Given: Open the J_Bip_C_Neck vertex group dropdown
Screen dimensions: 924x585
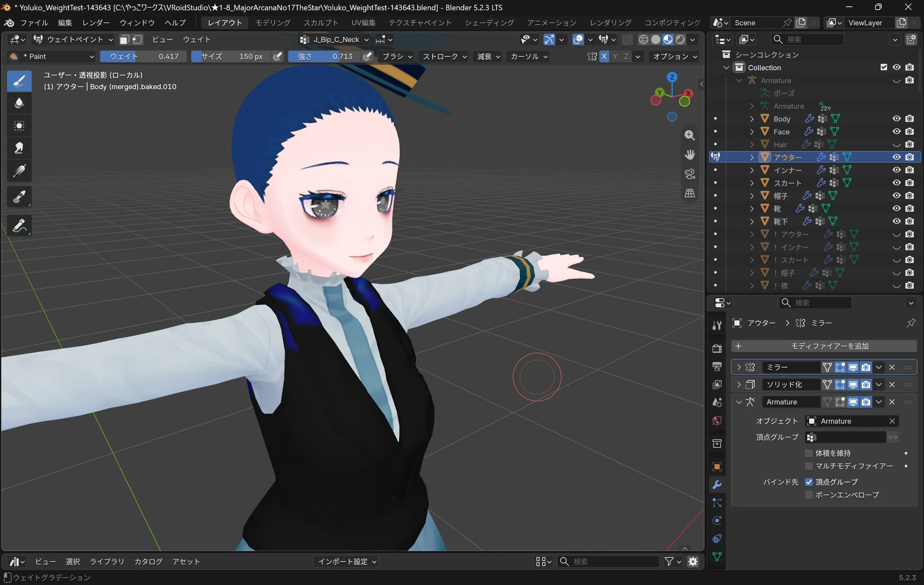Looking at the screenshot, I should point(334,39).
